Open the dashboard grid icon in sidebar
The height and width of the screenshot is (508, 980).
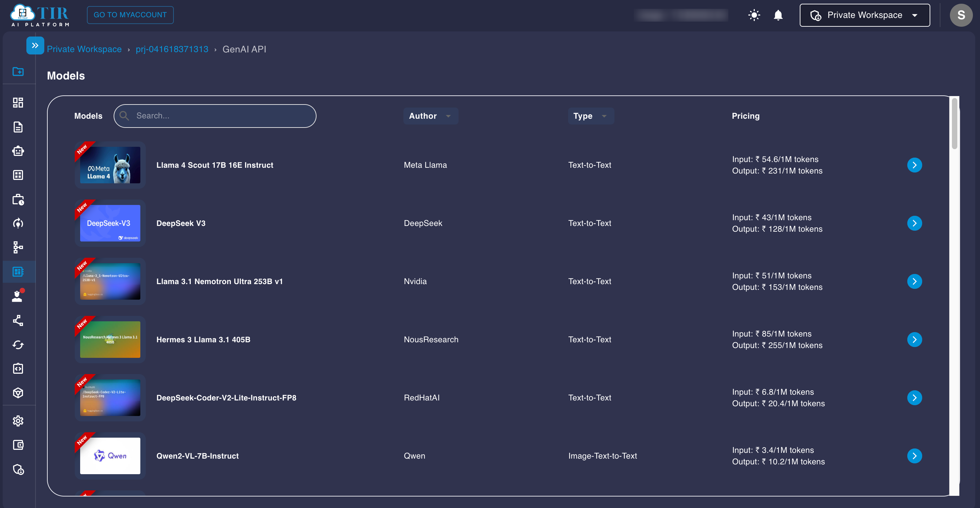[x=18, y=102]
